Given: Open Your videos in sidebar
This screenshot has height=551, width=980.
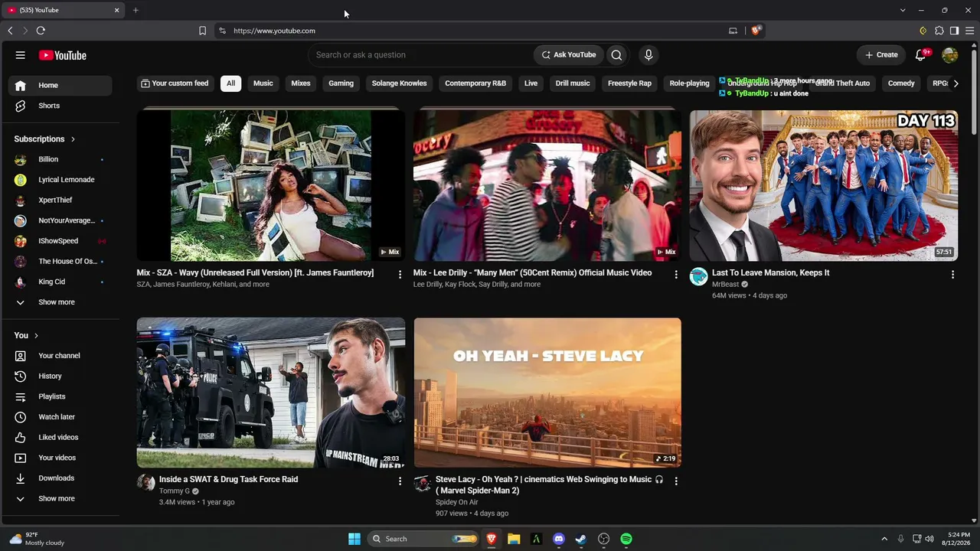Looking at the screenshot, I should 60,458.
